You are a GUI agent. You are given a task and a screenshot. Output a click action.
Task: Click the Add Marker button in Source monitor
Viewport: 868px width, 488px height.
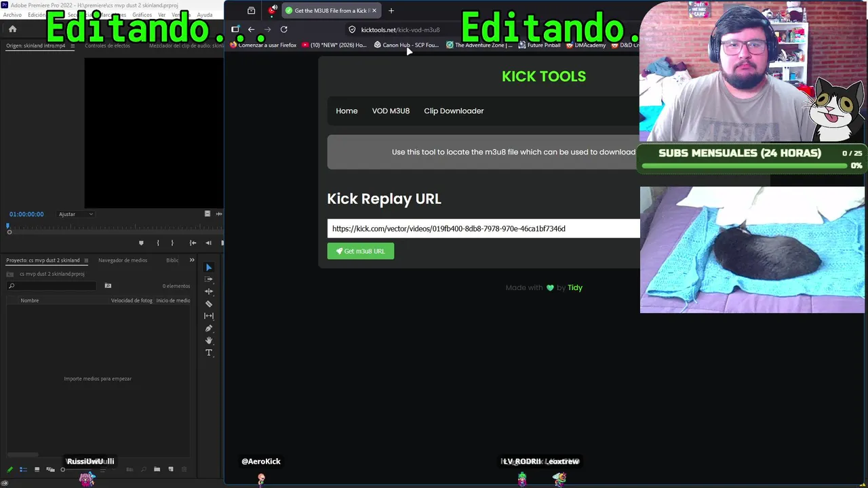[x=141, y=243]
